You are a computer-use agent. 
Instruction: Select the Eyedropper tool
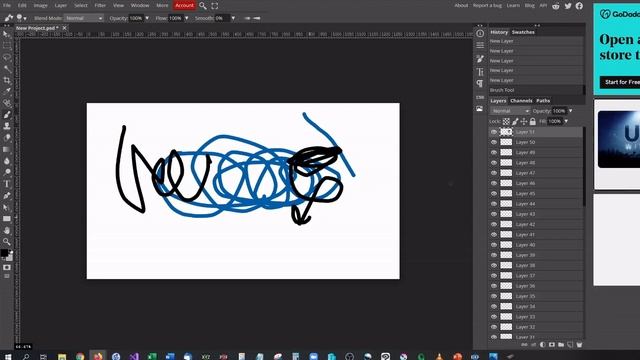tap(7, 91)
